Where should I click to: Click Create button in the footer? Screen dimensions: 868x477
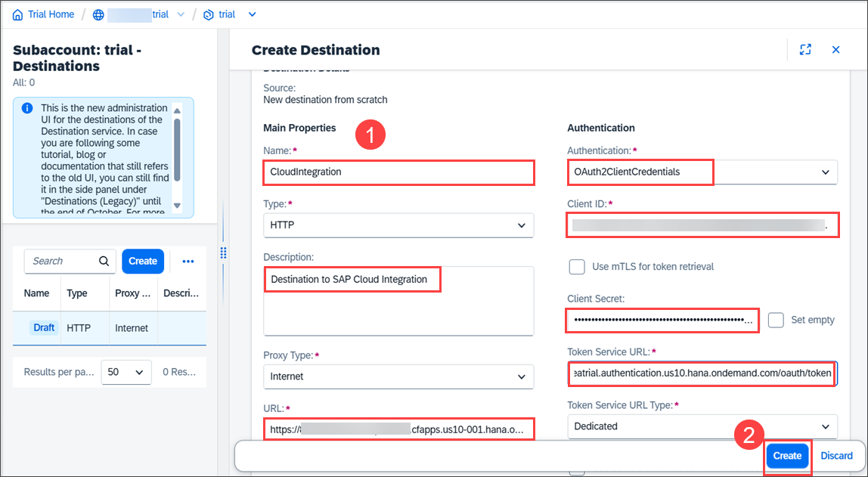787,456
